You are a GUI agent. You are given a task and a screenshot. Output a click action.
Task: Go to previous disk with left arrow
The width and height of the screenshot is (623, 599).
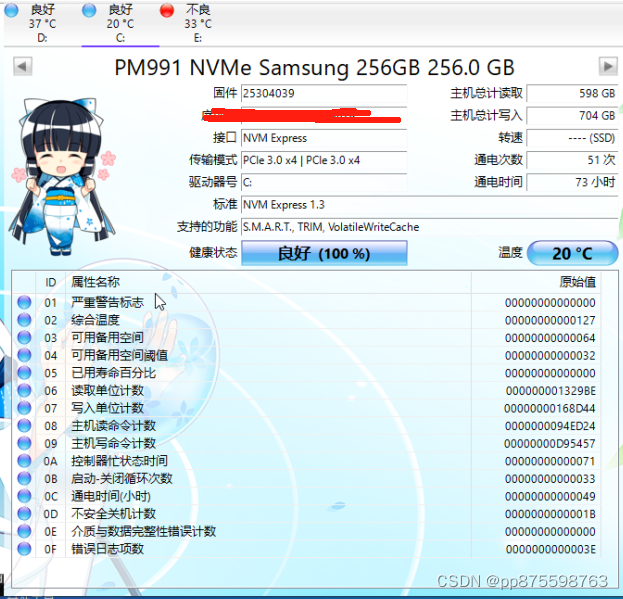(x=23, y=66)
